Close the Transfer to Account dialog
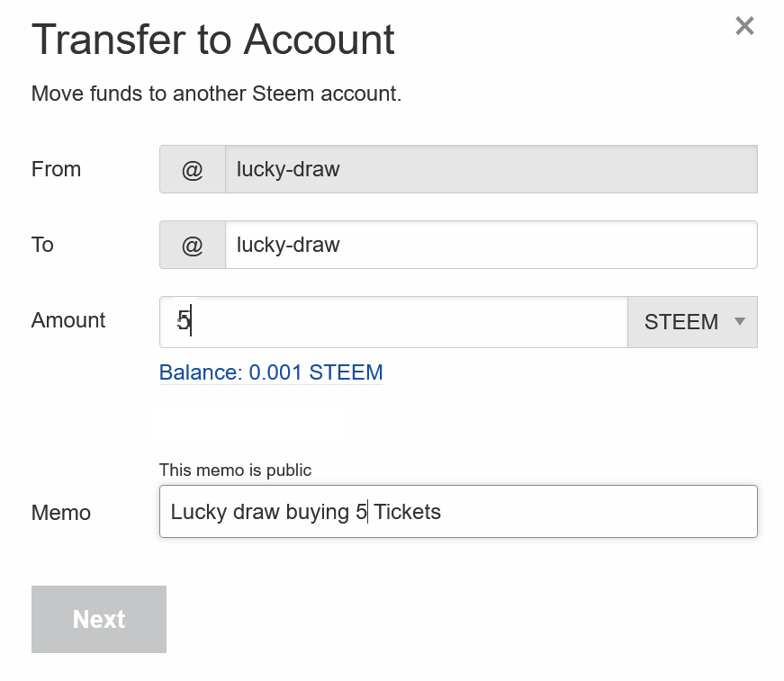The image size is (784, 681). (x=744, y=25)
